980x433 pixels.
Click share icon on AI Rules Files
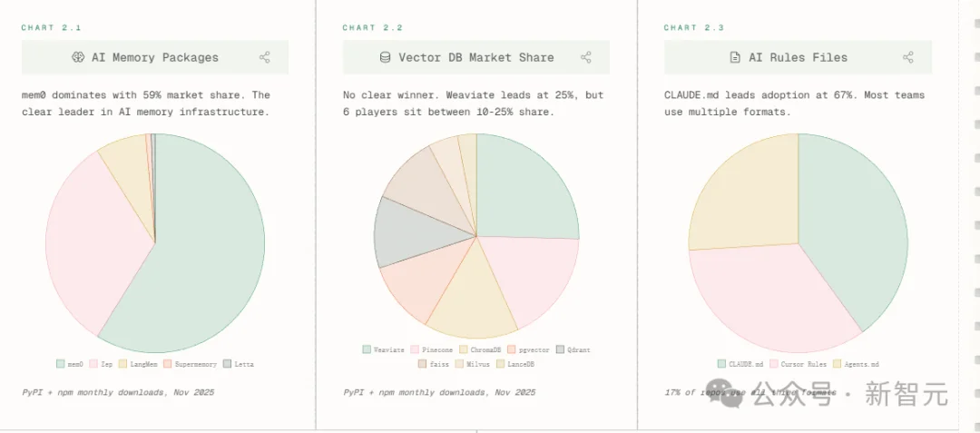pos(907,57)
